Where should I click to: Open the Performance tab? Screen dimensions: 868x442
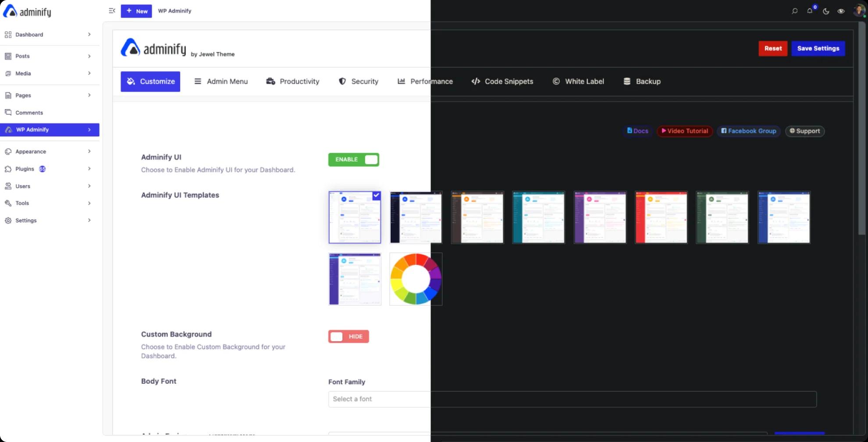tap(425, 82)
